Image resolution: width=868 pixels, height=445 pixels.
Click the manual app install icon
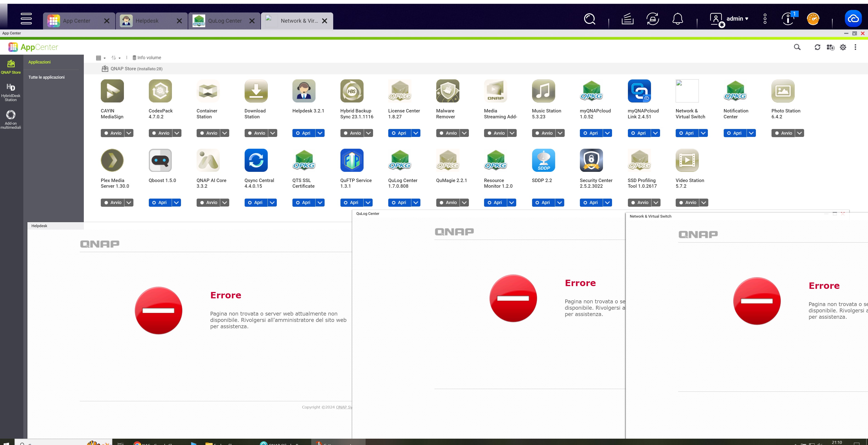click(x=830, y=47)
